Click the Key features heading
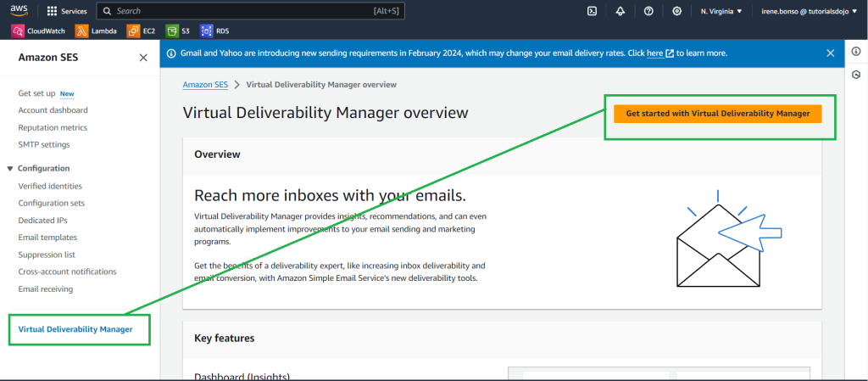Screen dimensions: 868x381 (224, 338)
